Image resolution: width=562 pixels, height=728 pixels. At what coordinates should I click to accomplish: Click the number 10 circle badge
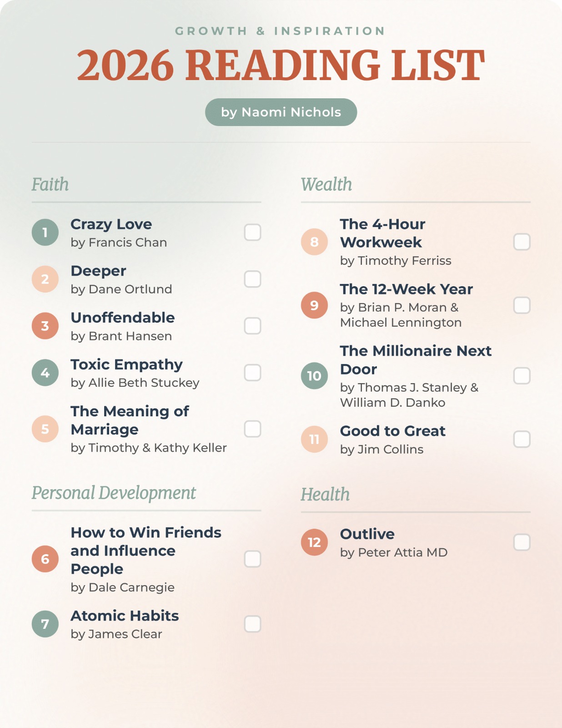(314, 376)
